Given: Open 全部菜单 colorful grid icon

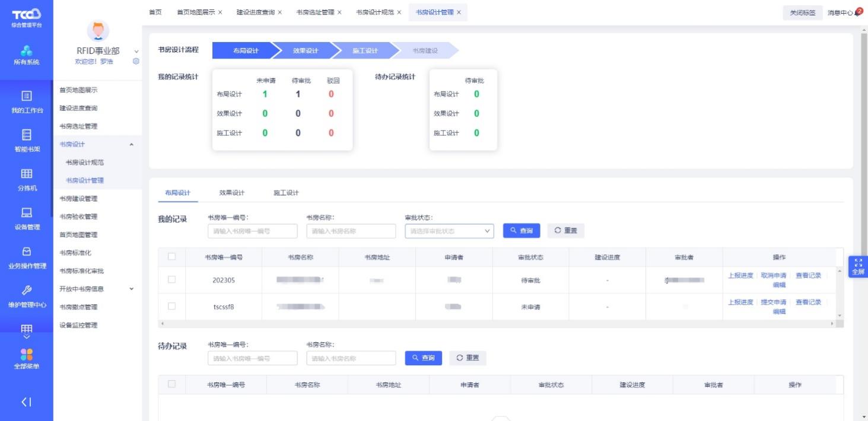Looking at the screenshot, I should (x=26, y=355).
